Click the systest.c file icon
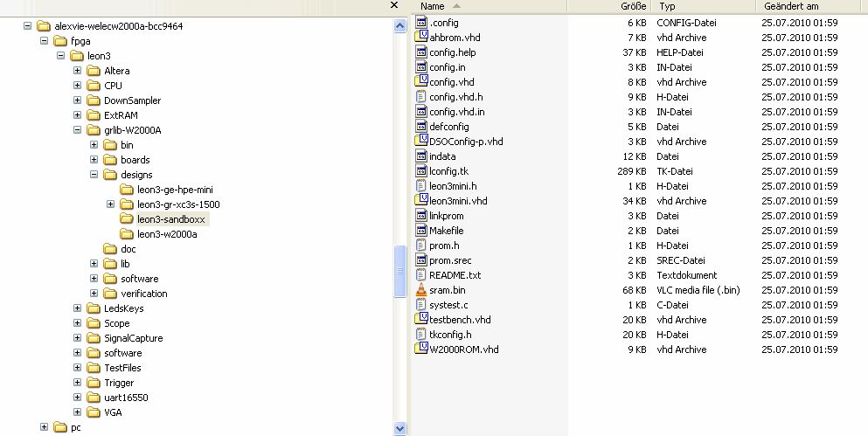Image resolution: width=868 pixels, height=436 pixels. pyautogui.click(x=421, y=305)
